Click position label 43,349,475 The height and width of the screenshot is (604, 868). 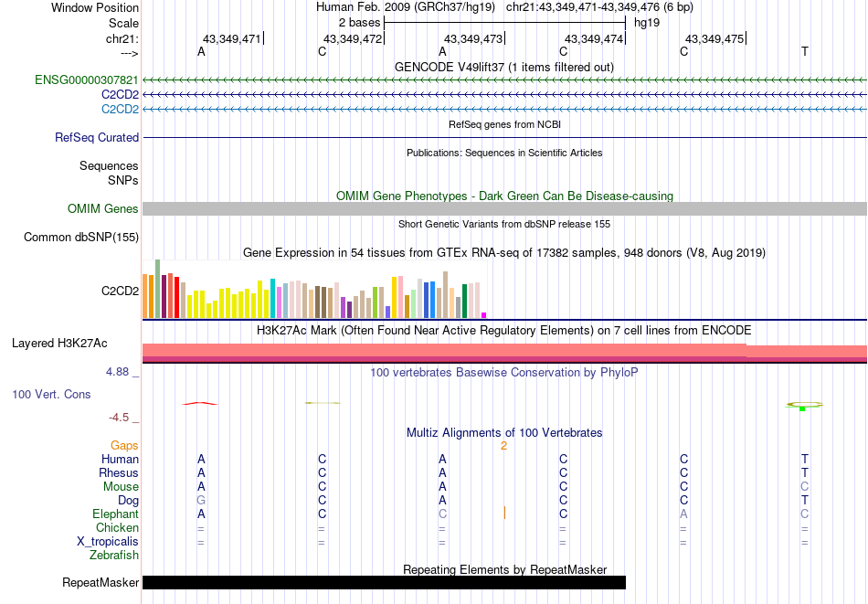point(715,38)
